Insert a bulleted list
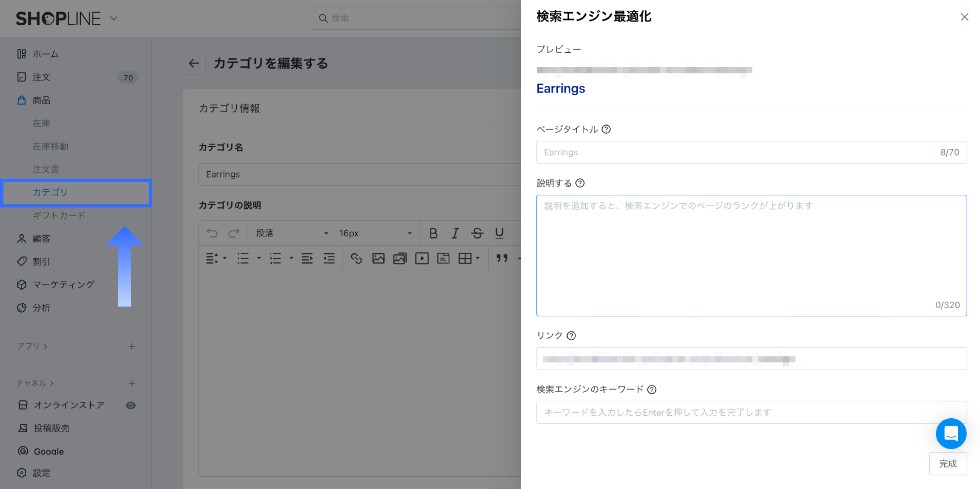Image resolution: width=980 pixels, height=489 pixels. [243, 259]
